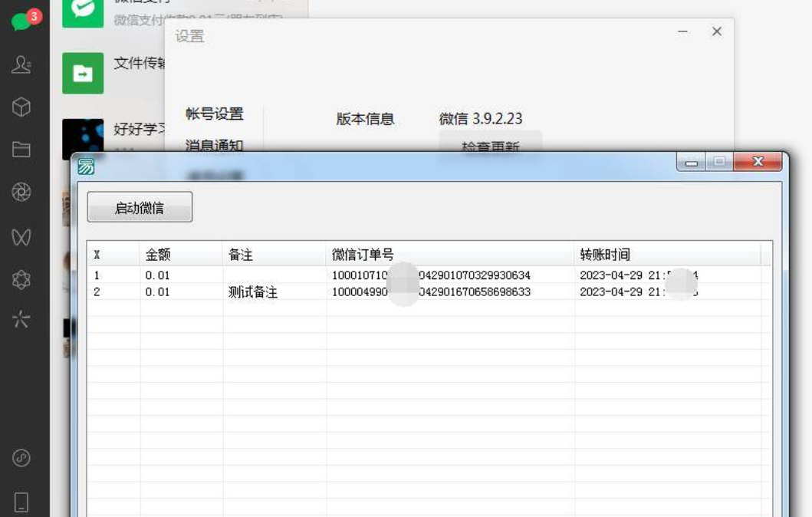
Task: Click 微信 3.9.2.23 version text
Action: pyautogui.click(x=481, y=119)
